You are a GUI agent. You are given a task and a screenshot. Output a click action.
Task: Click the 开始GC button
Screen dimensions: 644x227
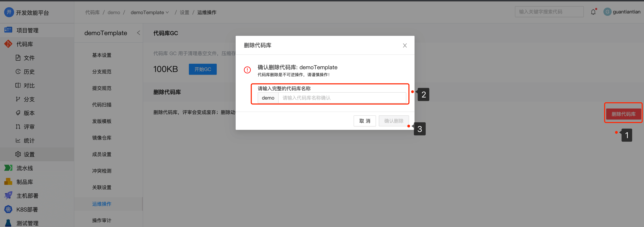click(x=203, y=69)
